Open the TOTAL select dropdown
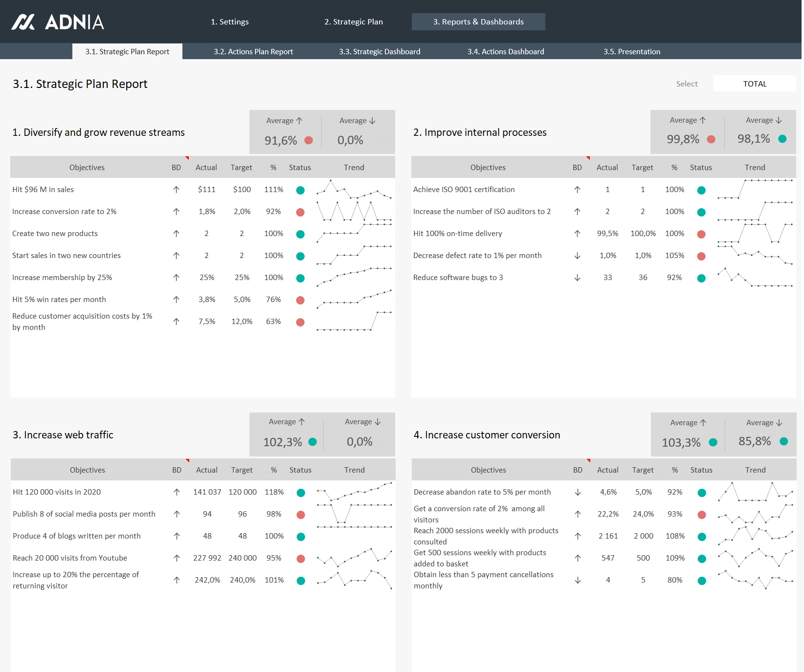The height and width of the screenshot is (672, 804). 754,84
